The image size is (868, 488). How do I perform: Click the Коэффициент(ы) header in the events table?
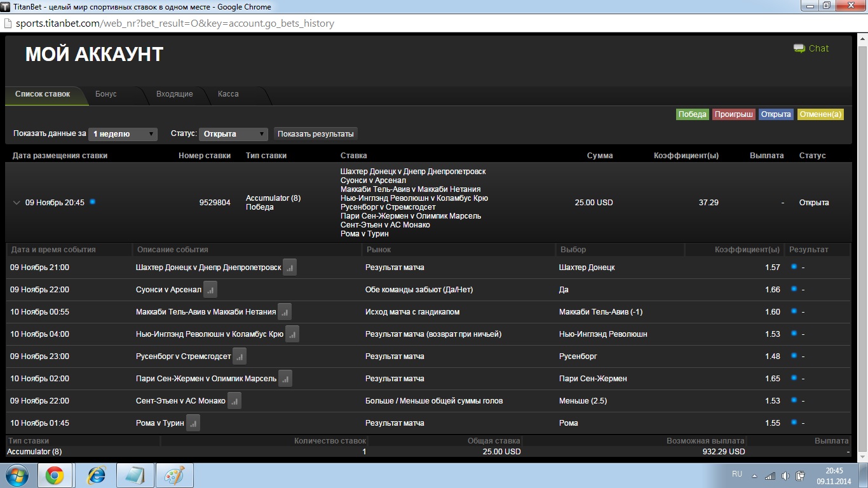coord(747,250)
